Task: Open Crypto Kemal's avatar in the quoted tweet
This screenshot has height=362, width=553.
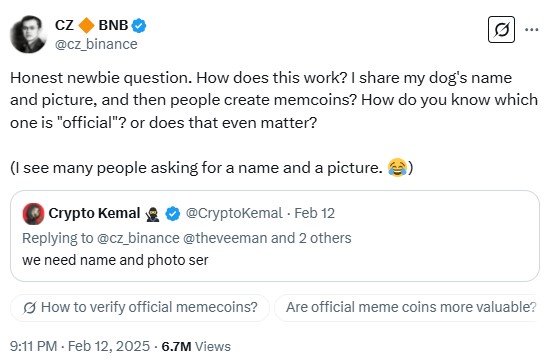Action: coord(33,214)
